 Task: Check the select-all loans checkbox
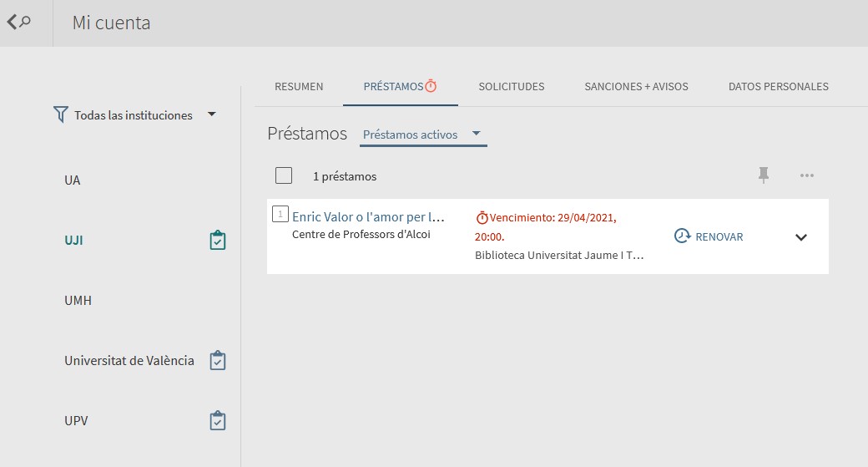pos(284,175)
